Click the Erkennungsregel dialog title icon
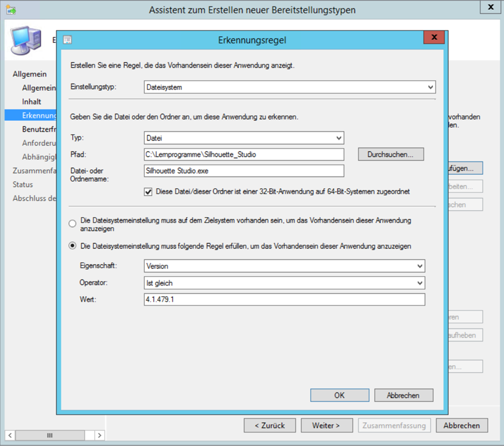 (67, 40)
